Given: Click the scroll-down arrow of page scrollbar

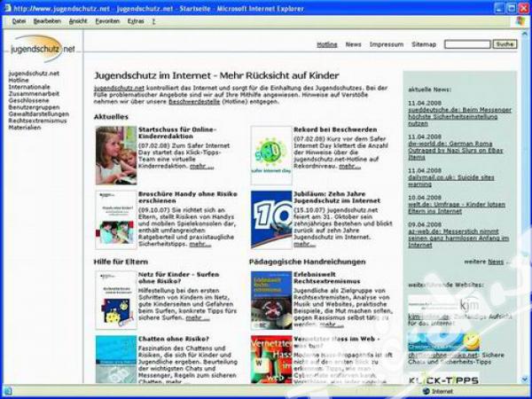Looking at the screenshot, I should [x=525, y=379].
